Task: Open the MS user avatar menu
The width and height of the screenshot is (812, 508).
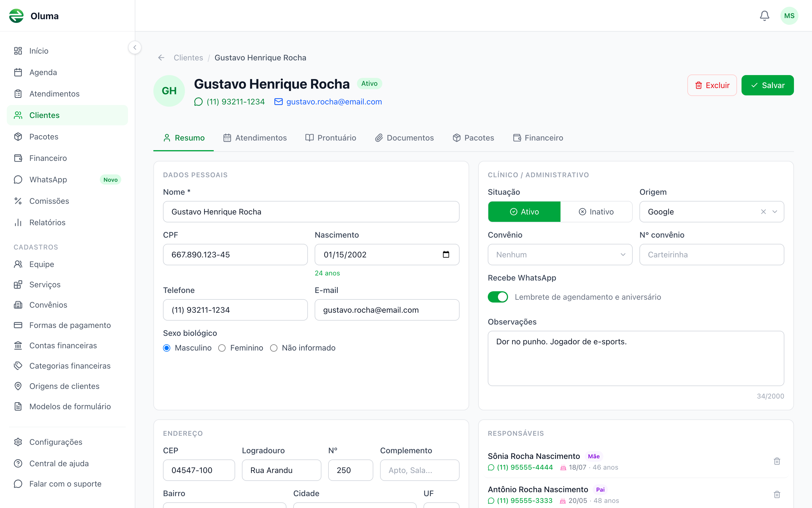Action: click(x=789, y=16)
